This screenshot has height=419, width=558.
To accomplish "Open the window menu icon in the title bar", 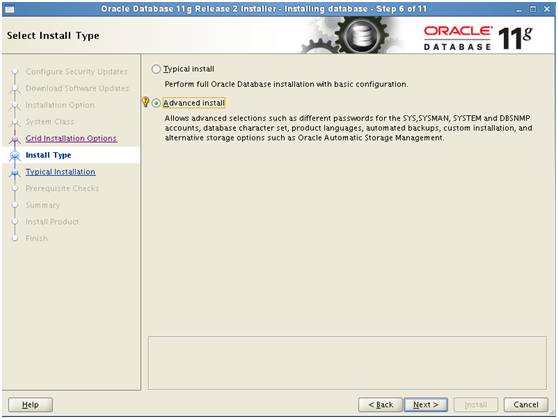I will pyautogui.click(x=9, y=9).
